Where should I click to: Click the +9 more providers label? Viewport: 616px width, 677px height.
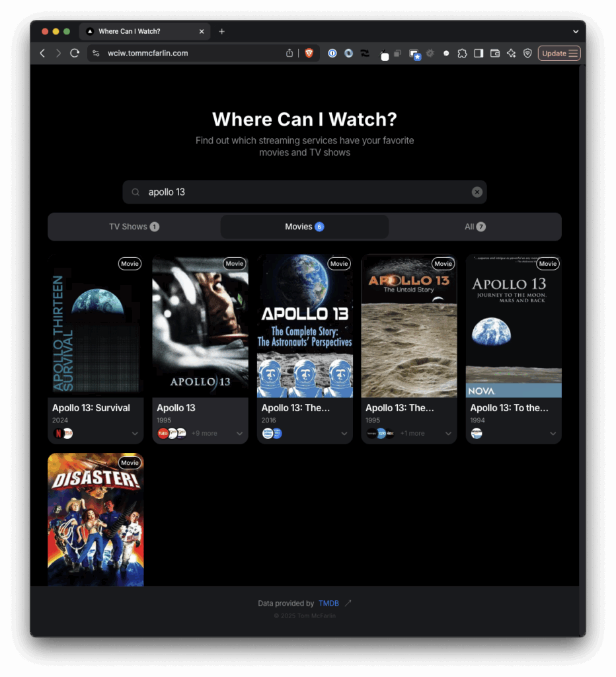[204, 434]
